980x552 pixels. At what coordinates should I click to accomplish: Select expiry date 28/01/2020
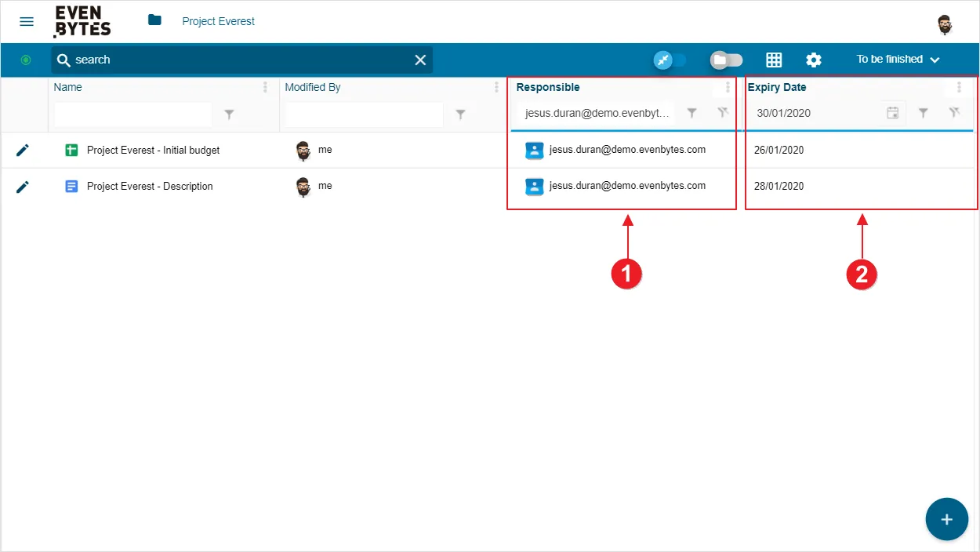(x=779, y=186)
